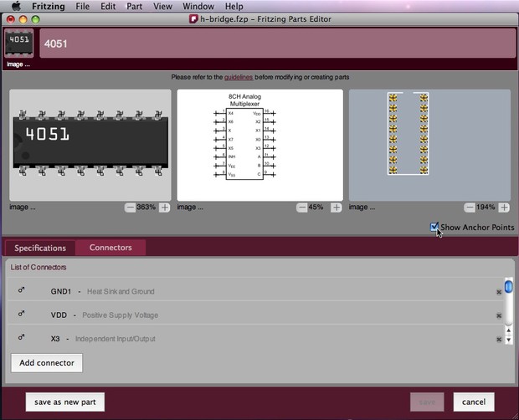The height and width of the screenshot is (420, 519).
Task: Click schematic pin 9 C anchor
Action: 273,175
